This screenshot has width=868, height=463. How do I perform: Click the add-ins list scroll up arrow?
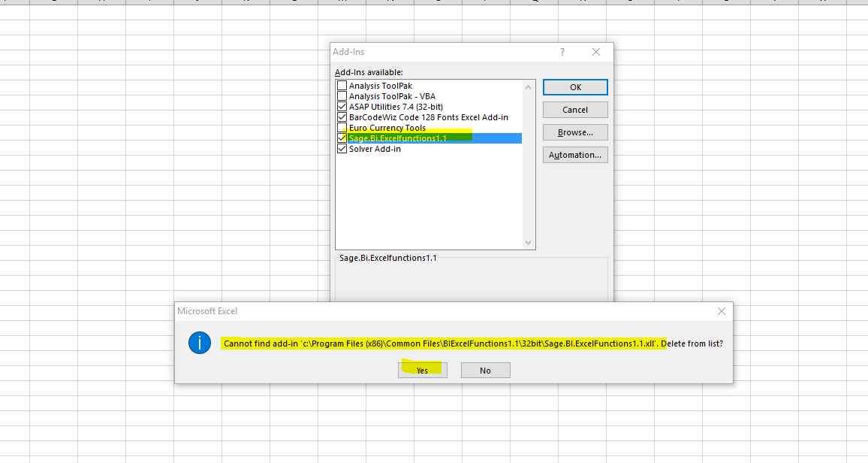528,87
